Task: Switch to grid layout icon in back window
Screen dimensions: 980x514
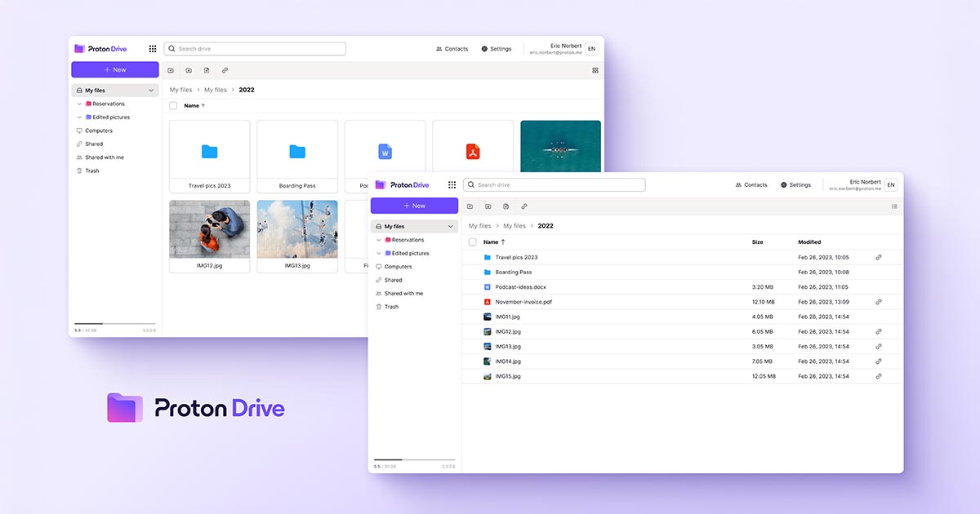Action: click(595, 71)
